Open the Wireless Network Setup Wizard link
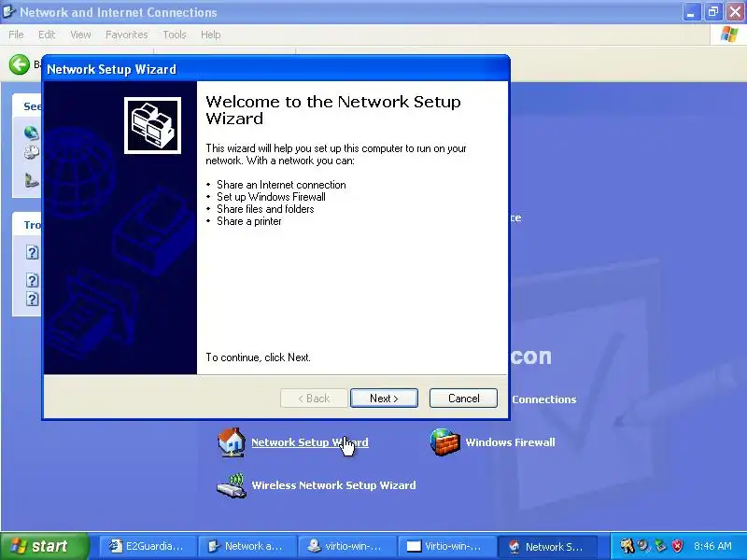The width and height of the screenshot is (747, 560). coord(333,485)
